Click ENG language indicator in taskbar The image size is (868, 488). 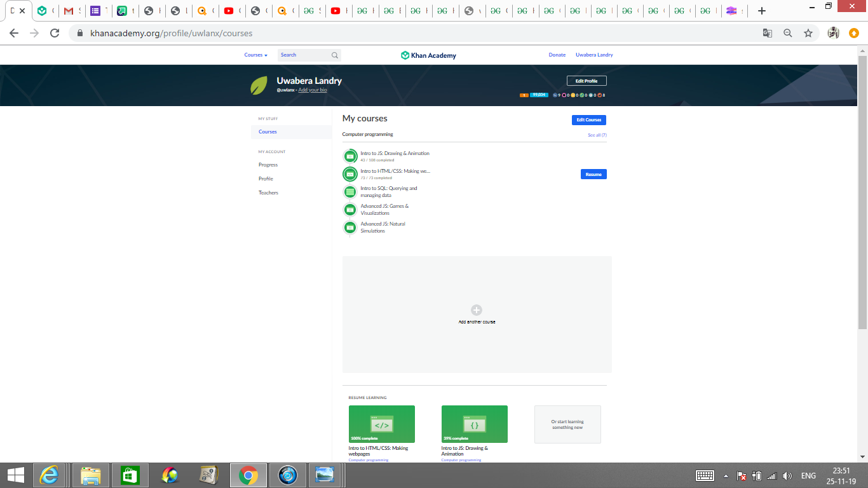click(808, 475)
